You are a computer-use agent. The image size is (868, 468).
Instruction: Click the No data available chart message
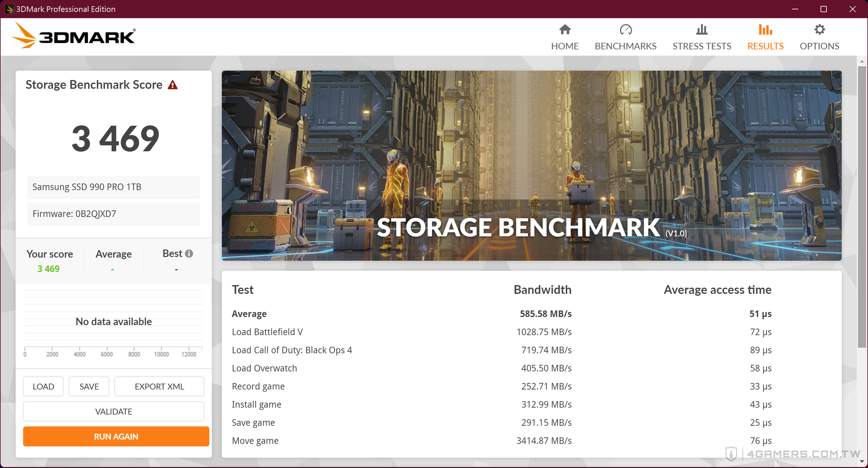[x=113, y=322]
